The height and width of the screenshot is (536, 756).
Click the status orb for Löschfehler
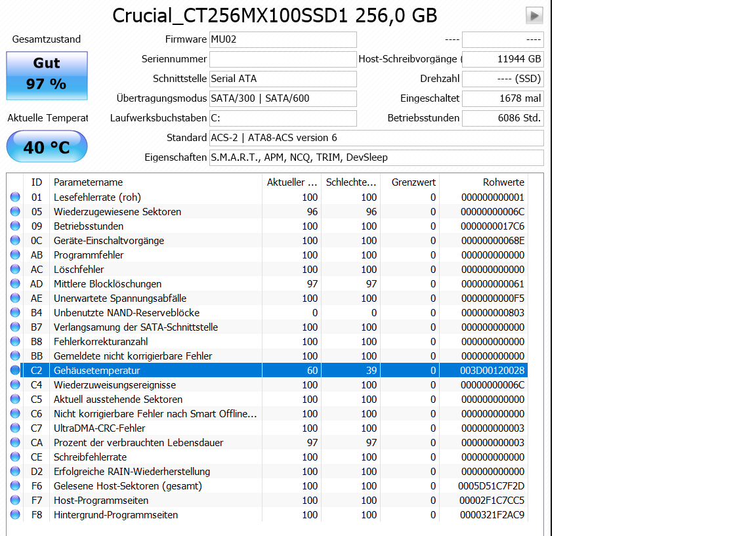pyautogui.click(x=16, y=270)
